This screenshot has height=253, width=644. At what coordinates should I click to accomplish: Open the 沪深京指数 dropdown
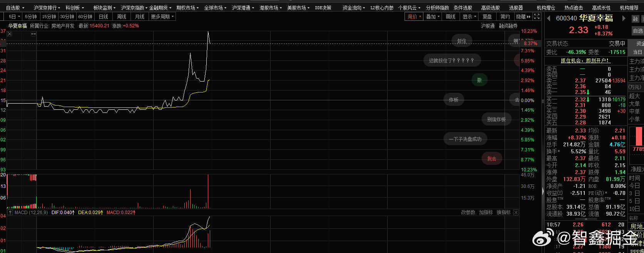coord(134,8)
